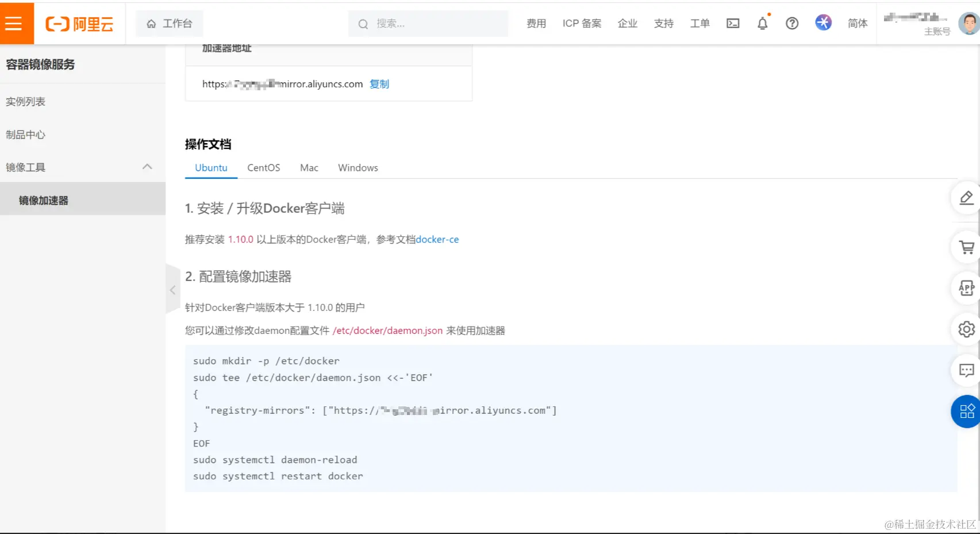
Task: Select 镜像加速器 in sidebar
Action: coord(83,200)
